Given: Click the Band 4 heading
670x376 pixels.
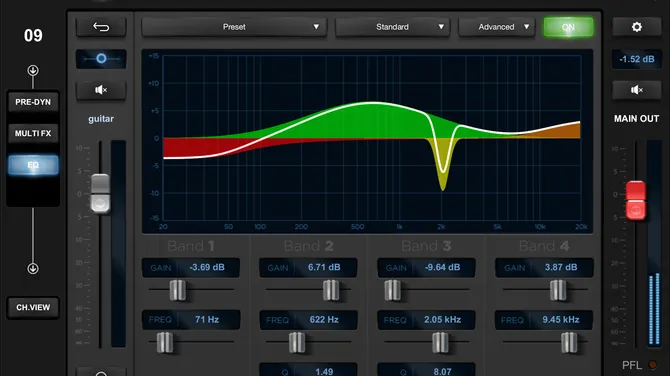Looking at the screenshot, I should 544,246.
